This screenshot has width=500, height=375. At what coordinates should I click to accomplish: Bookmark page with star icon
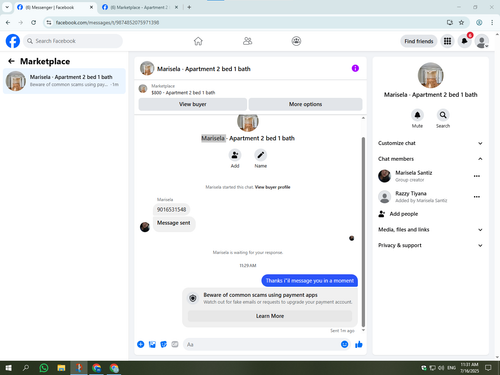pos(461,22)
